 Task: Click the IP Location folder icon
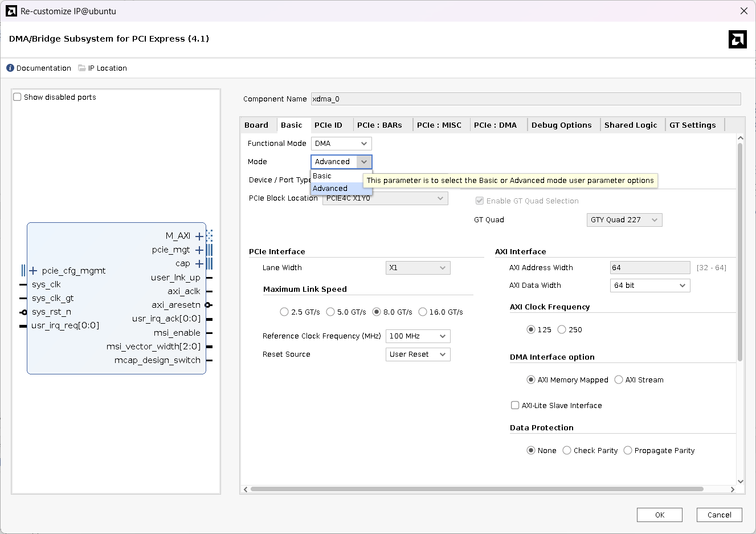82,68
